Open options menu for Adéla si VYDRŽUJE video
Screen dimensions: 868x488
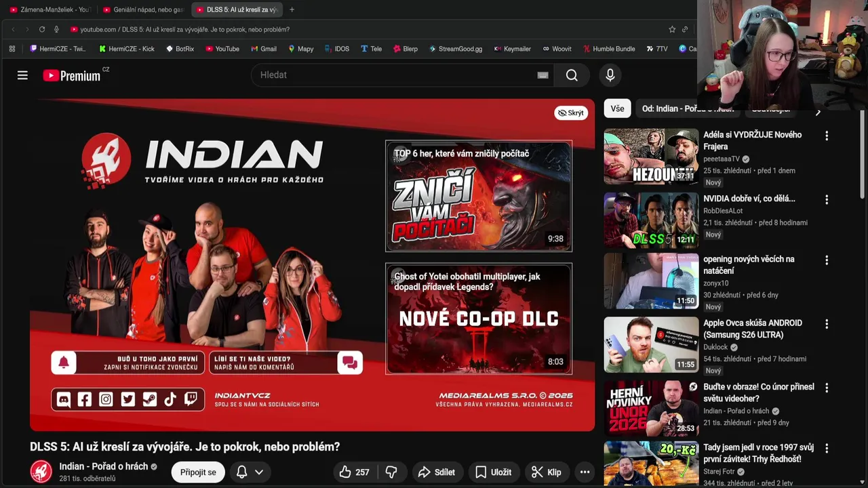click(x=826, y=136)
